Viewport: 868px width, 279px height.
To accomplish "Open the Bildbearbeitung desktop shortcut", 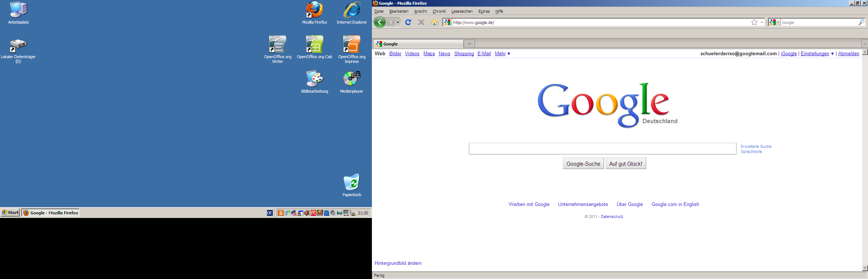I will [x=315, y=79].
